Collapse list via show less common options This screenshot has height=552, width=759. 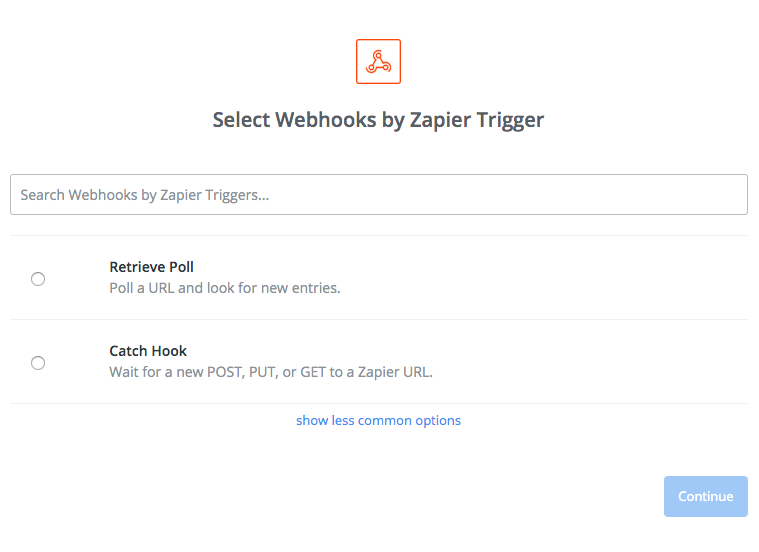[378, 420]
